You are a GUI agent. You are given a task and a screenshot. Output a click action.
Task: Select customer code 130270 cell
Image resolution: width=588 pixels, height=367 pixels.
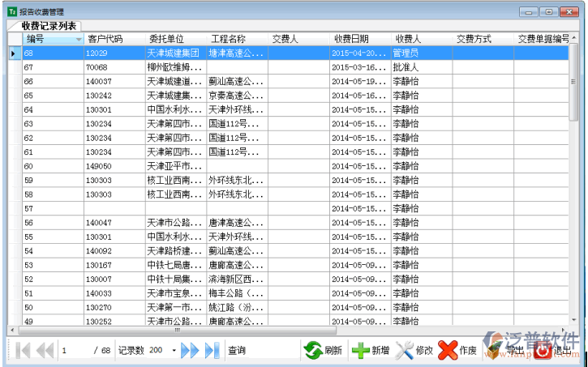pyautogui.click(x=114, y=308)
